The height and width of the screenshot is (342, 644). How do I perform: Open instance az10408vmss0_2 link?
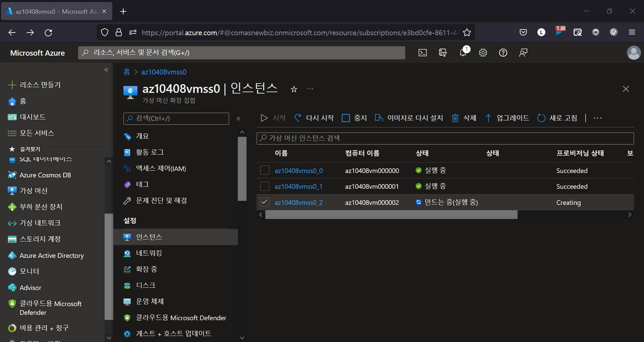(298, 202)
